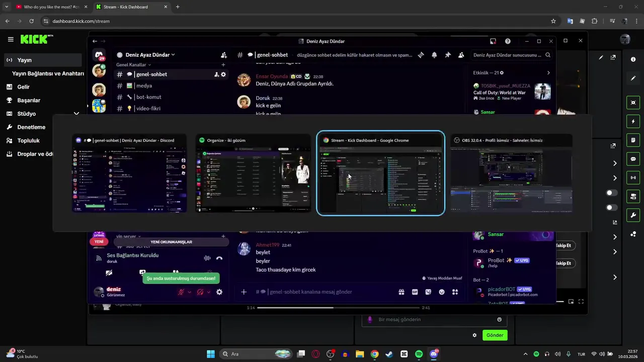Open Steam from the taskbar
Viewport: 644px width, 362px height.
click(x=389, y=354)
